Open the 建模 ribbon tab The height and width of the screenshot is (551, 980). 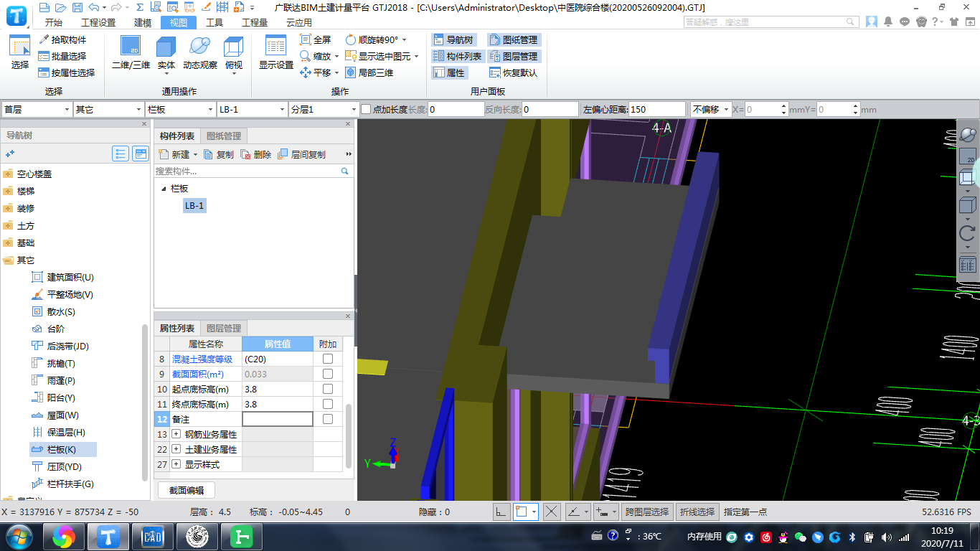pos(143,22)
